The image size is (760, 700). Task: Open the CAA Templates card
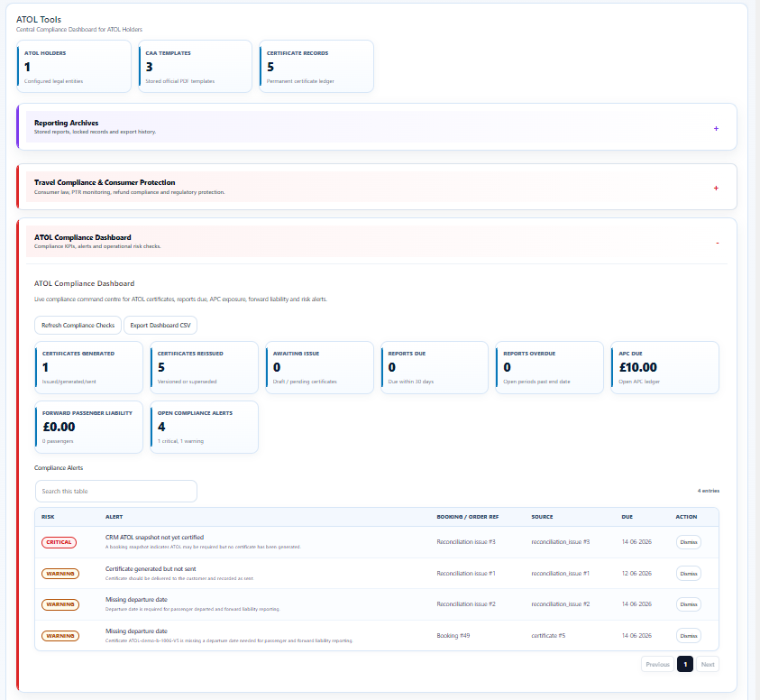tap(196, 67)
